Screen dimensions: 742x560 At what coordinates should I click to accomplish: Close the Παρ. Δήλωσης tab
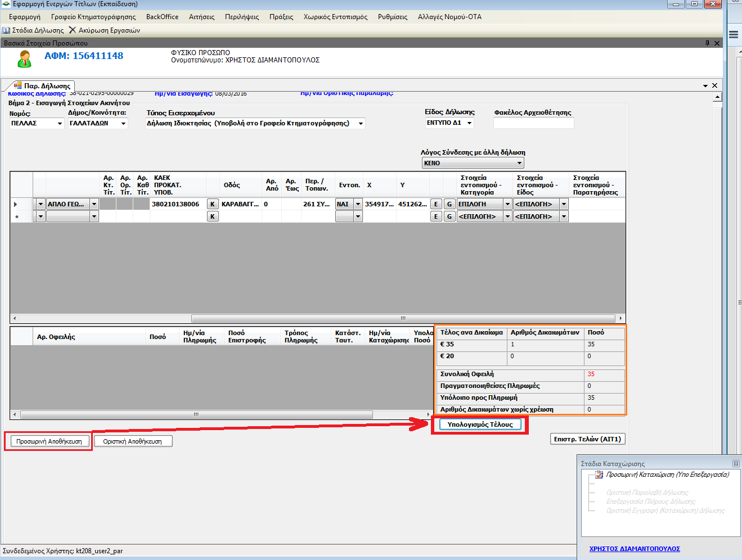point(714,85)
